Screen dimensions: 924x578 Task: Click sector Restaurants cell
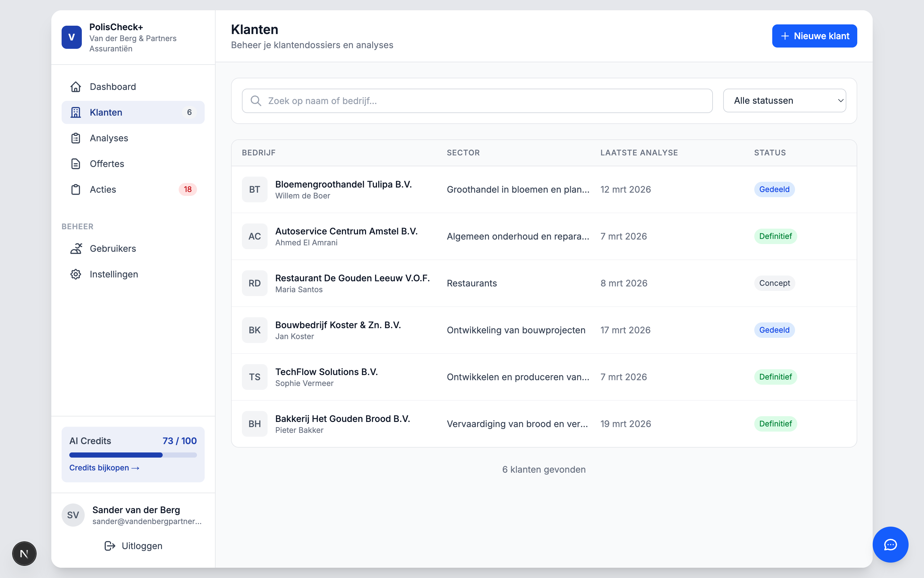coord(472,283)
